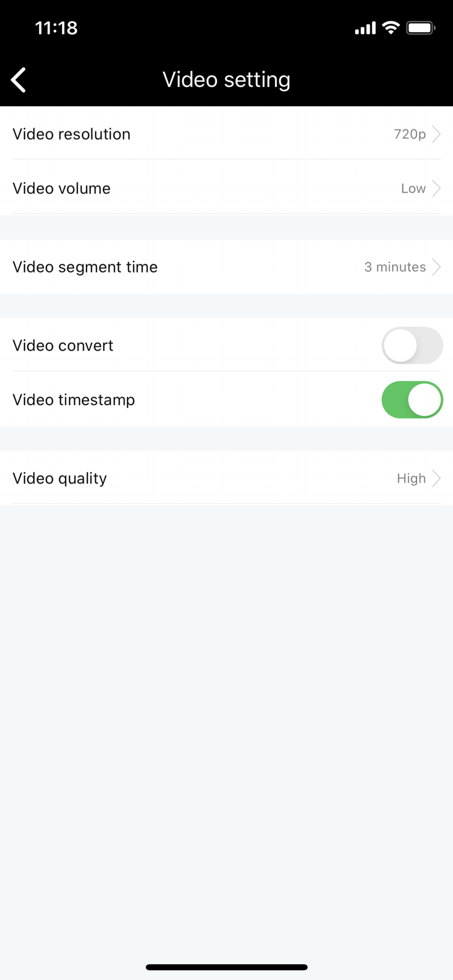Select the Low volume value
453x980 pixels.
pos(413,189)
